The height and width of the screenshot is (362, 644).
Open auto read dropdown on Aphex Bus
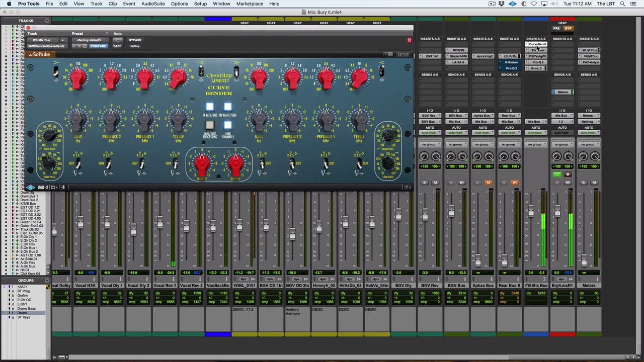482,133
